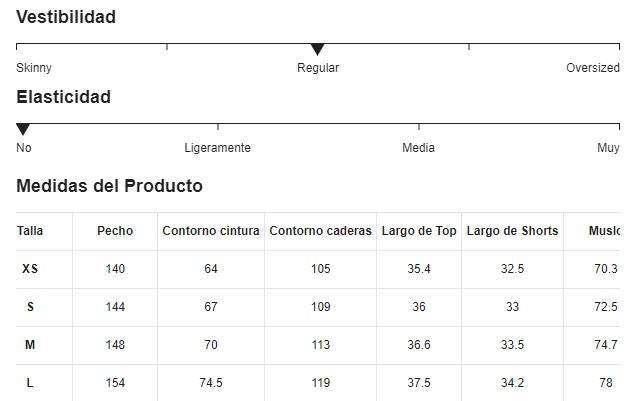Click the S size row label
The image size is (627, 401).
30,307
